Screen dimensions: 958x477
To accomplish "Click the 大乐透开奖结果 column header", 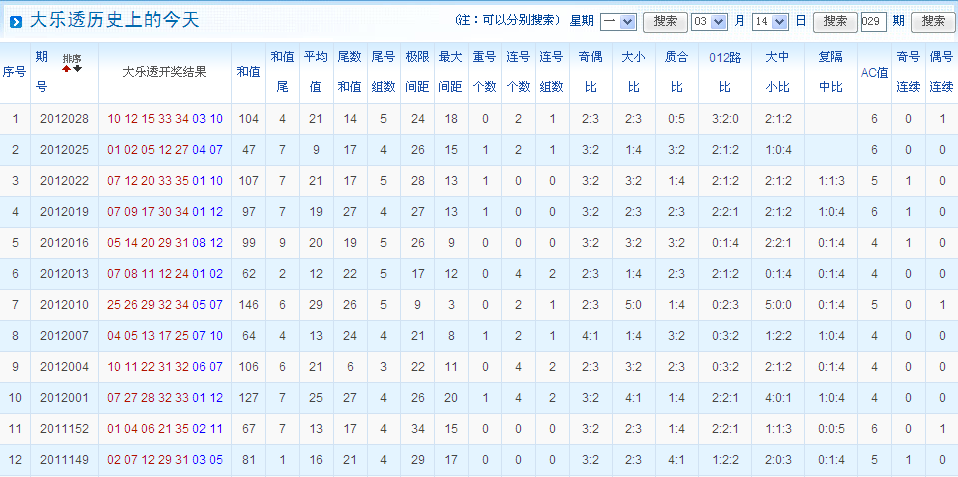I will pyautogui.click(x=164, y=72).
